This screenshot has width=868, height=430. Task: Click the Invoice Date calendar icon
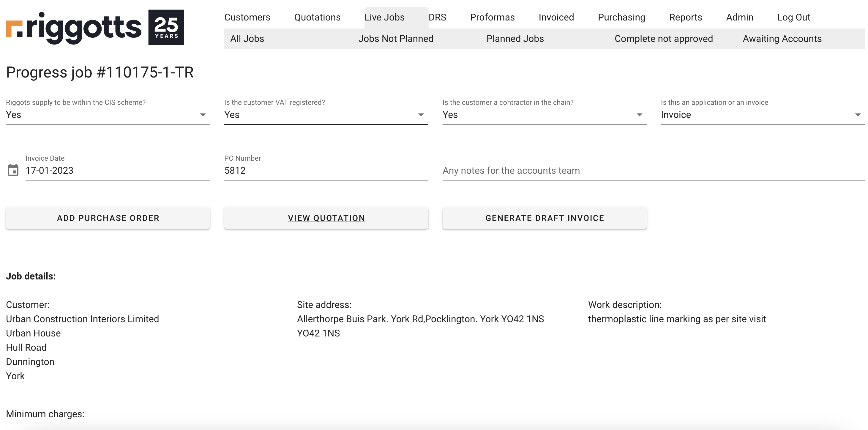[13, 170]
